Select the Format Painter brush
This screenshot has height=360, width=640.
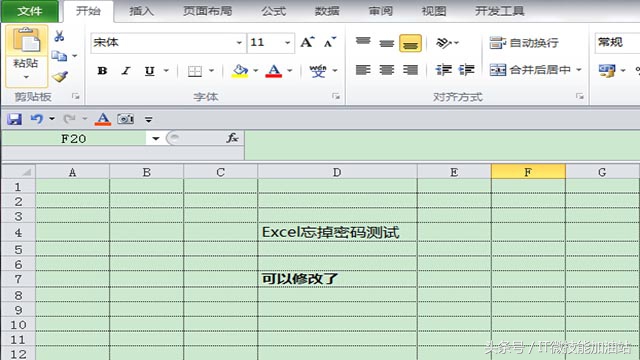click(60, 76)
